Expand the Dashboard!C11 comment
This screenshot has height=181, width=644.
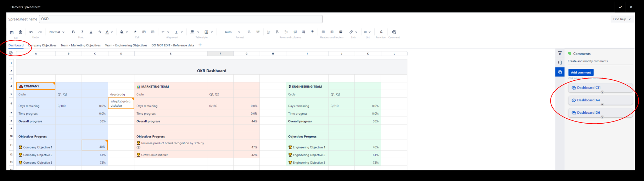(602, 92)
